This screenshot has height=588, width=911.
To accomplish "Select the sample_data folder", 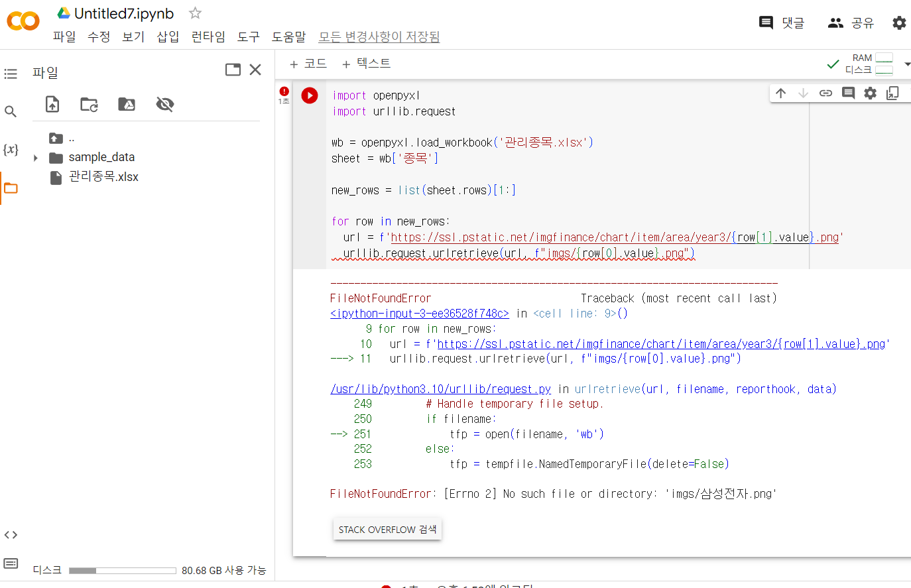I will point(101,157).
